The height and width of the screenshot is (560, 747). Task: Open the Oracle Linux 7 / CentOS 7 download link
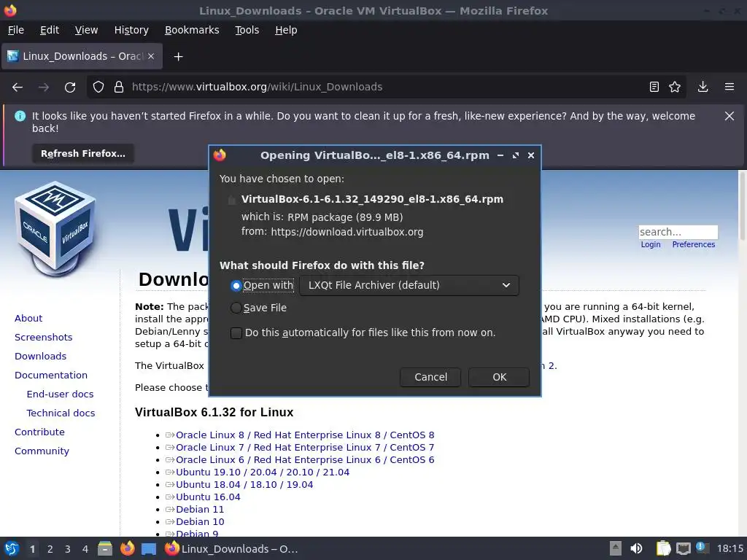[x=305, y=447]
